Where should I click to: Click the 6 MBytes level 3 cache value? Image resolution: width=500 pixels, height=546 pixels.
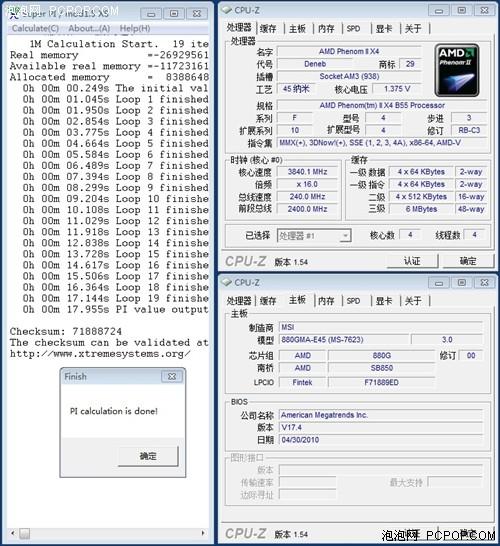(x=421, y=209)
